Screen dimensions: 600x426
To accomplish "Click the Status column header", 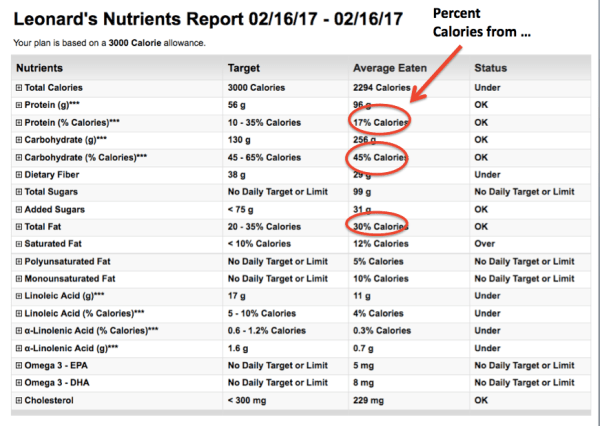I will click(x=490, y=68).
